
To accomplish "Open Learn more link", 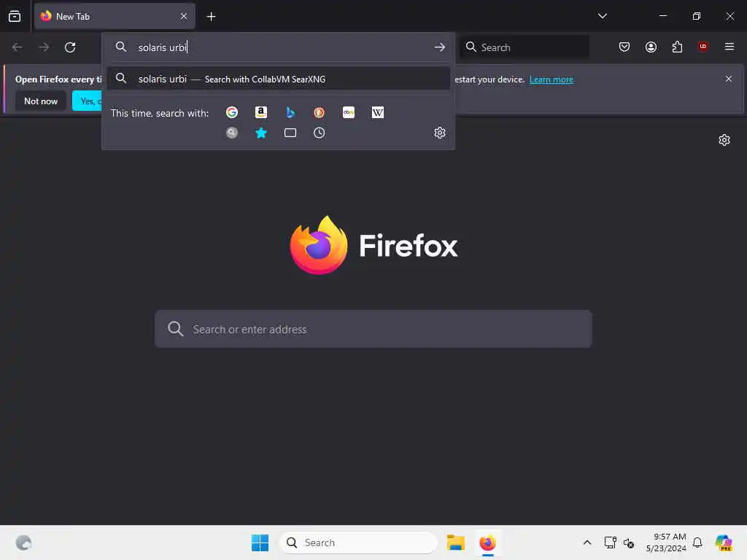I will point(551,79).
